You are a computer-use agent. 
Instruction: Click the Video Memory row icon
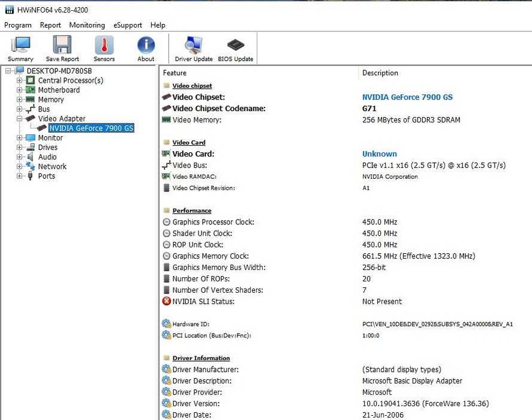[x=166, y=119]
